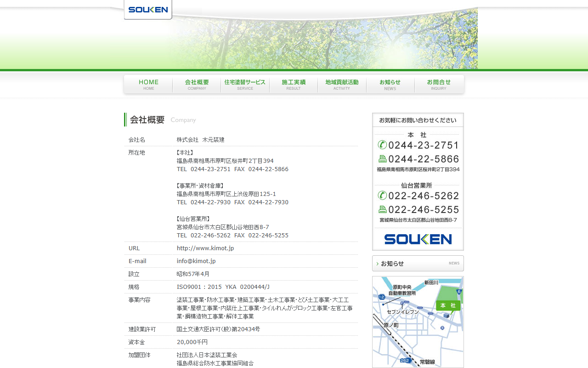
Task: Click the blue SOUKEN logo in the sidebar
Action: click(x=418, y=239)
